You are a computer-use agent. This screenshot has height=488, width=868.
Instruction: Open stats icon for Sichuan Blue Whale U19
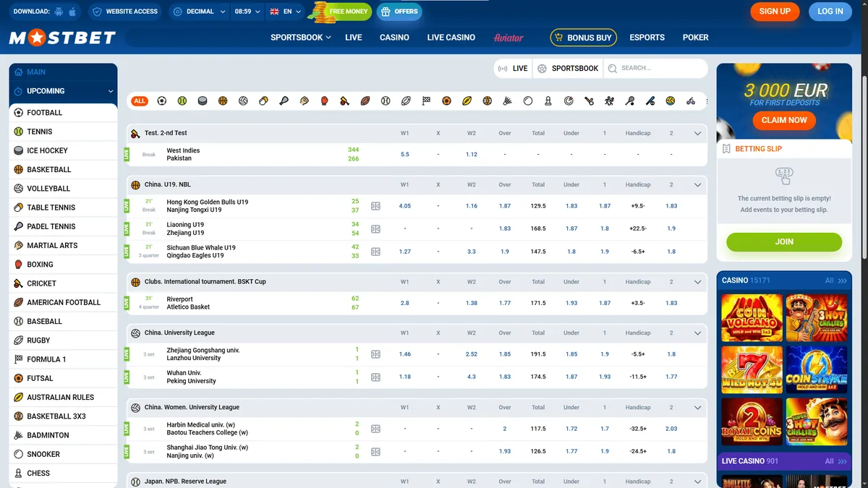pos(375,252)
